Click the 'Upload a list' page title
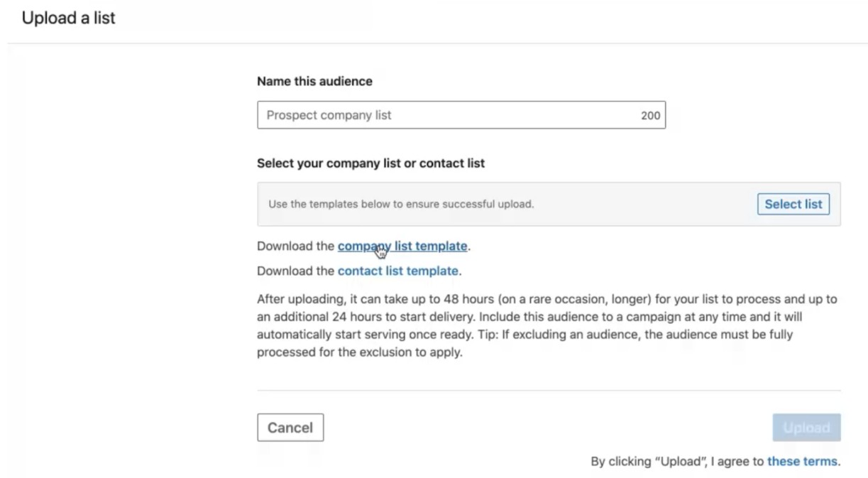868x478 pixels. point(68,18)
